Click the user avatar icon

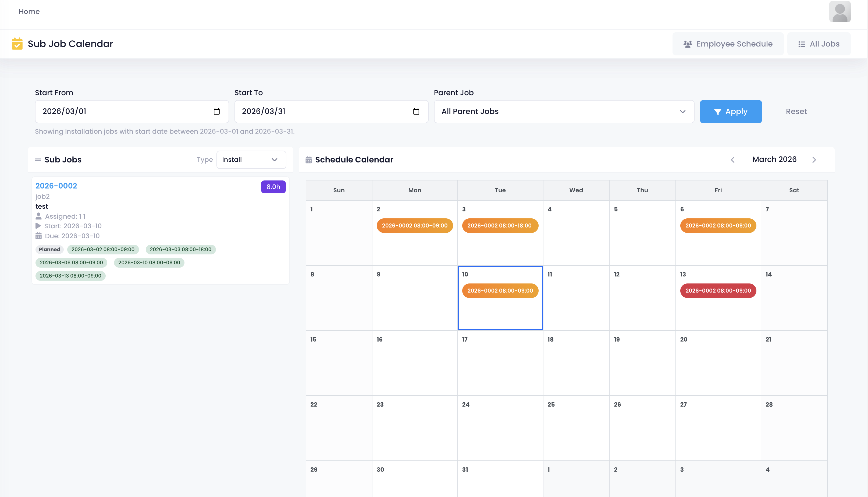[x=840, y=12]
